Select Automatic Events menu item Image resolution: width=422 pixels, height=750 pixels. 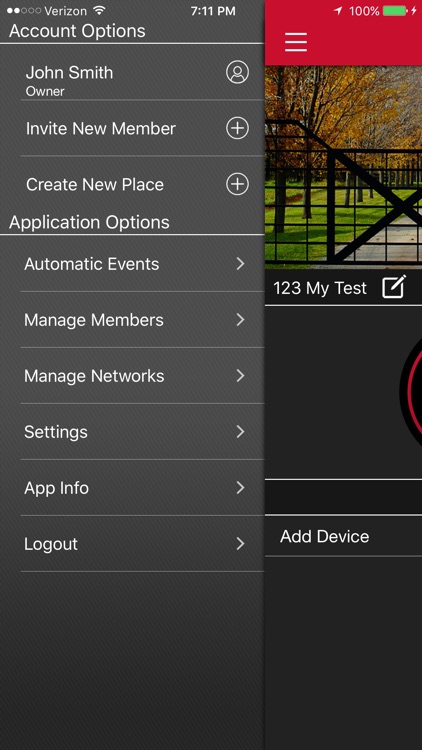[x=142, y=264]
